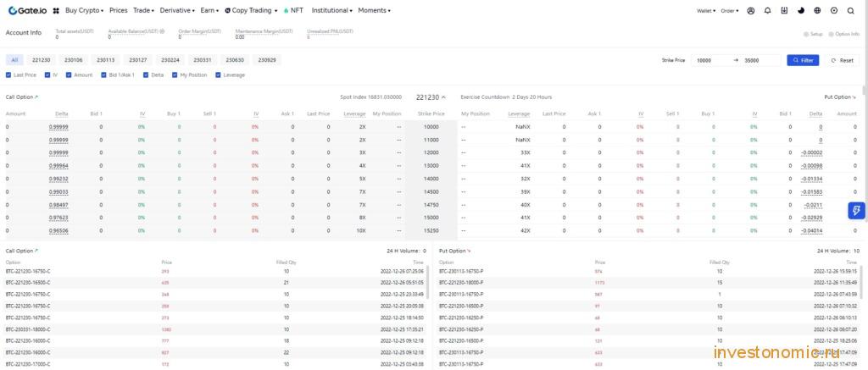Expand the Derivative dropdown menu
Screen dimensions: 868x370
point(177,10)
